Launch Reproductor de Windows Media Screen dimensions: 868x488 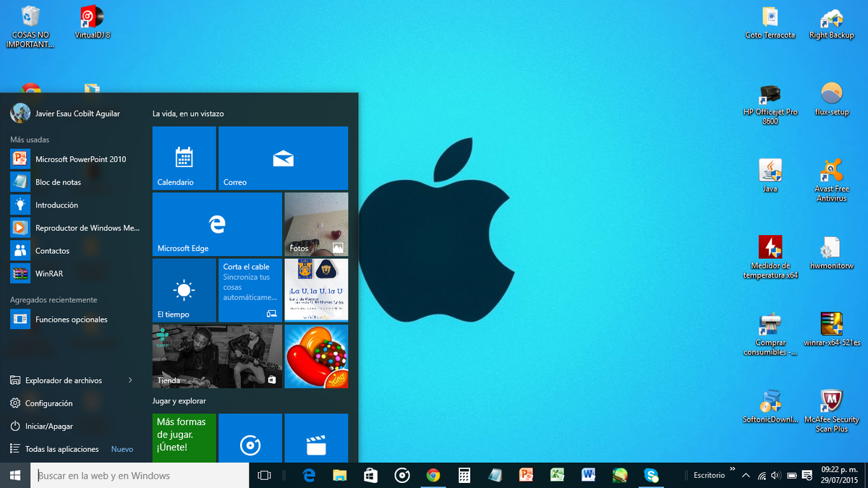click(x=75, y=228)
